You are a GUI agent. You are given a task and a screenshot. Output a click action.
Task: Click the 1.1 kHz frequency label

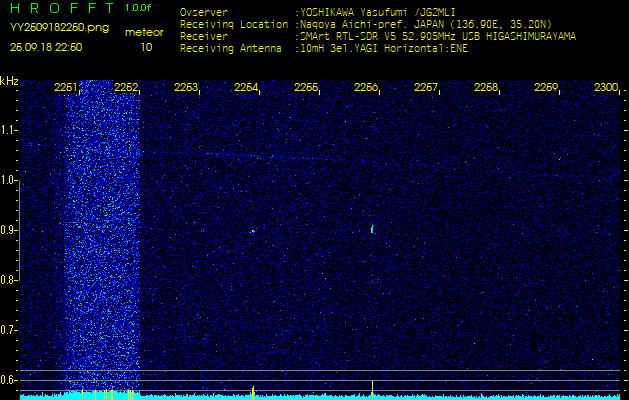click(x=7, y=130)
